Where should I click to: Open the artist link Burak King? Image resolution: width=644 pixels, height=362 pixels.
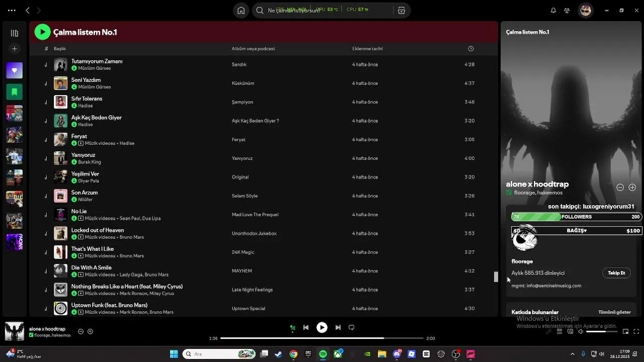[x=90, y=162]
